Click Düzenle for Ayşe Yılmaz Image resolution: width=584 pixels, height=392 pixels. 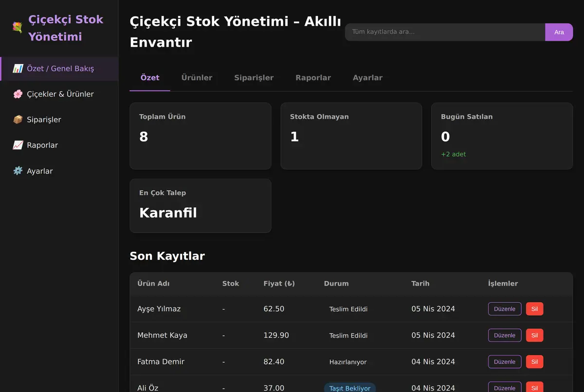coord(505,309)
